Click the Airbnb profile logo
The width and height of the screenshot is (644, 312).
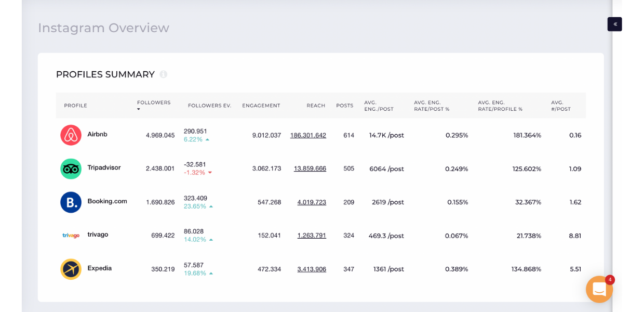(71, 135)
